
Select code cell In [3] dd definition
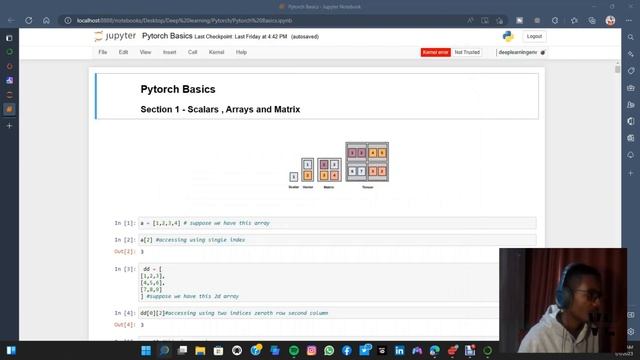pyautogui.click(x=319, y=282)
